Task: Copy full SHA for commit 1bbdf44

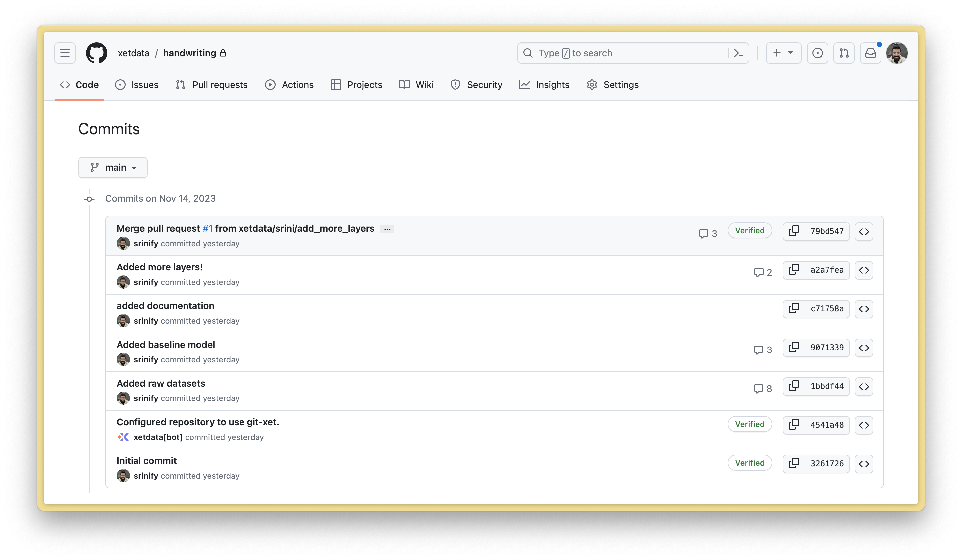Action: (794, 386)
